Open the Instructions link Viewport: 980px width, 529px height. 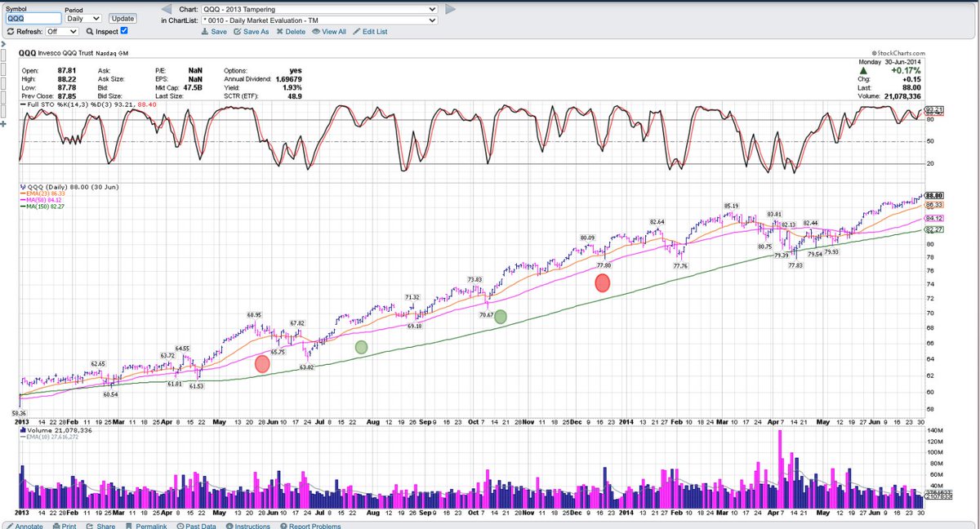click(247, 526)
